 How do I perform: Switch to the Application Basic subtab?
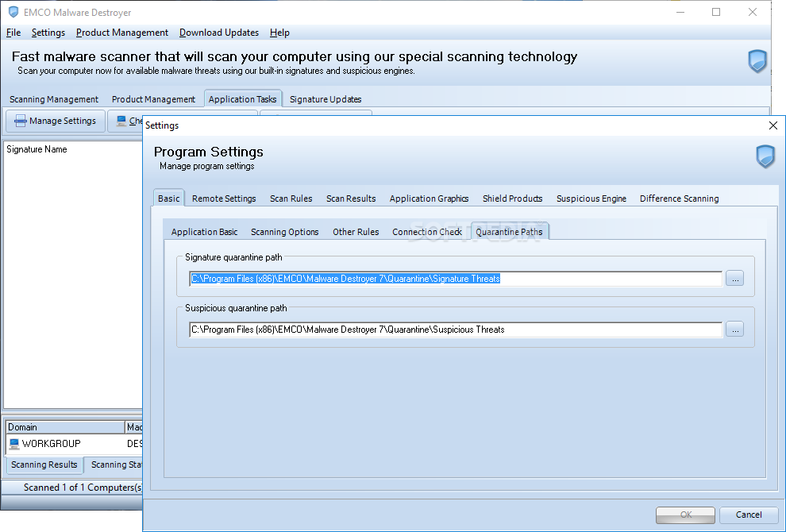coord(204,232)
